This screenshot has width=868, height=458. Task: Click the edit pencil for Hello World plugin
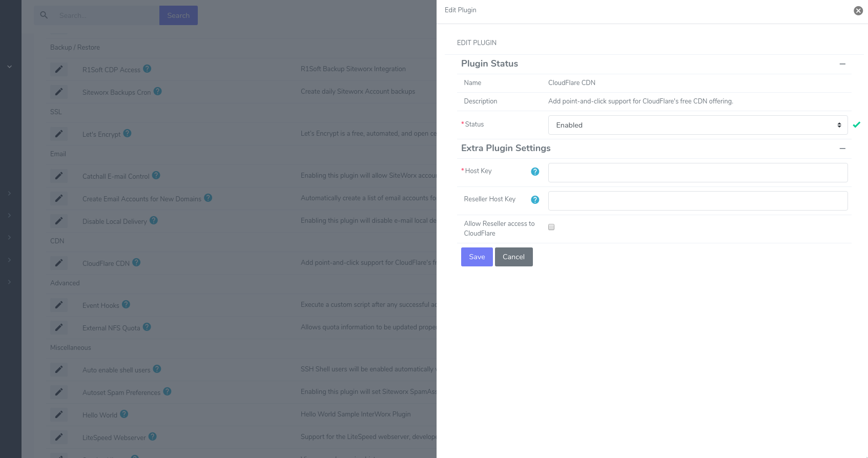pyautogui.click(x=59, y=414)
